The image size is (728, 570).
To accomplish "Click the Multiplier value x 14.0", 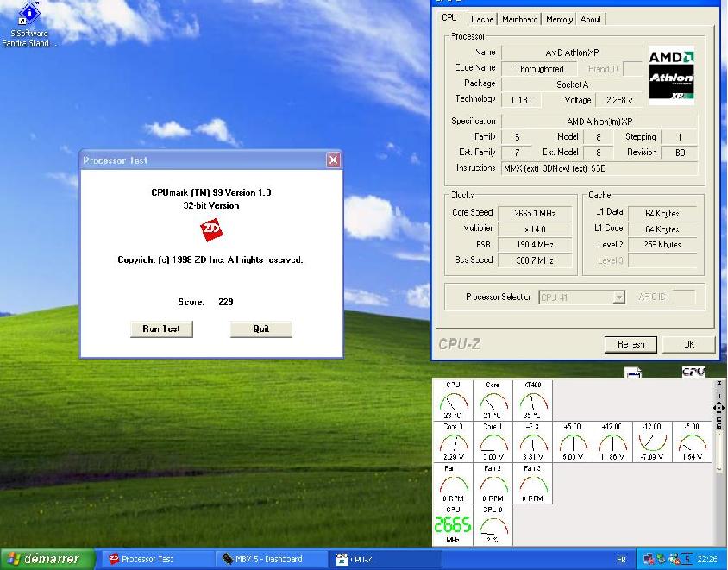I will (x=535, y=229).
